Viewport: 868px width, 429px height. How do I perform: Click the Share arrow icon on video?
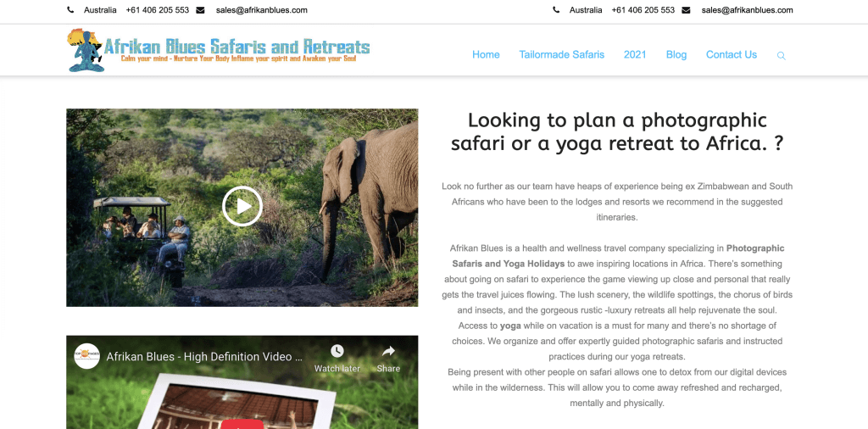388,351
